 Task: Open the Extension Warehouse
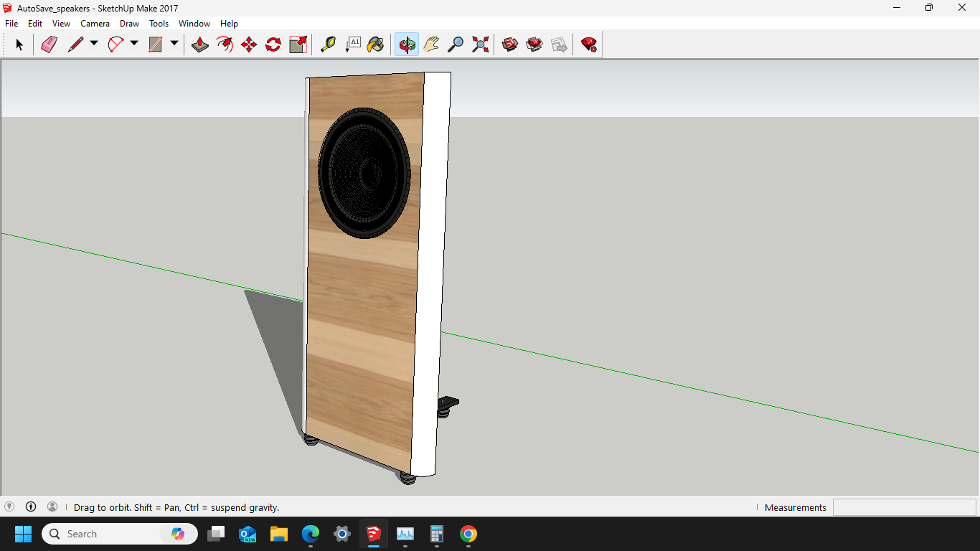[x=534, y=44]
